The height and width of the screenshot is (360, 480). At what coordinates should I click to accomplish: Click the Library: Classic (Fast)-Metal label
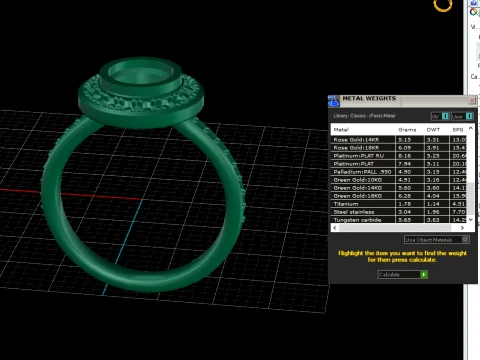point(364,116)
